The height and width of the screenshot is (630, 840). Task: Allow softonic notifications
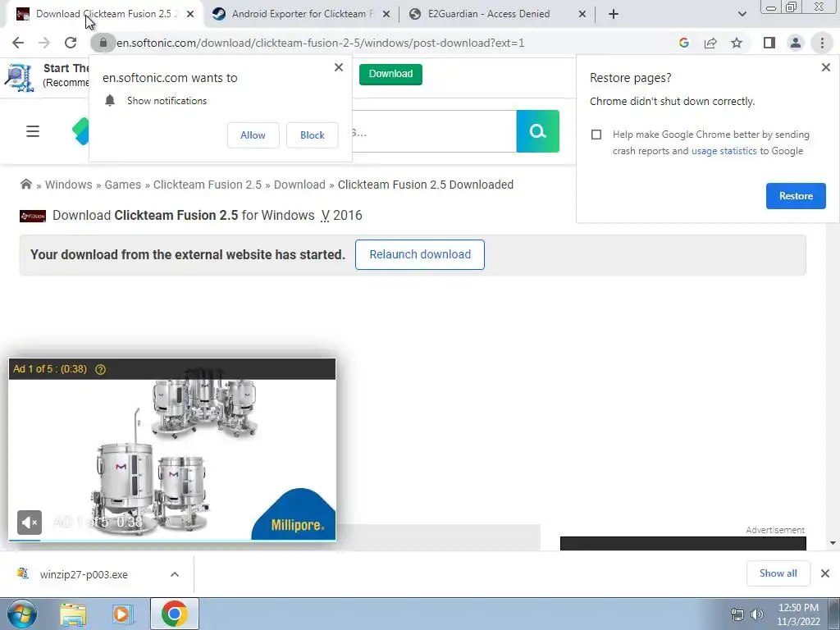click(253, 135)
